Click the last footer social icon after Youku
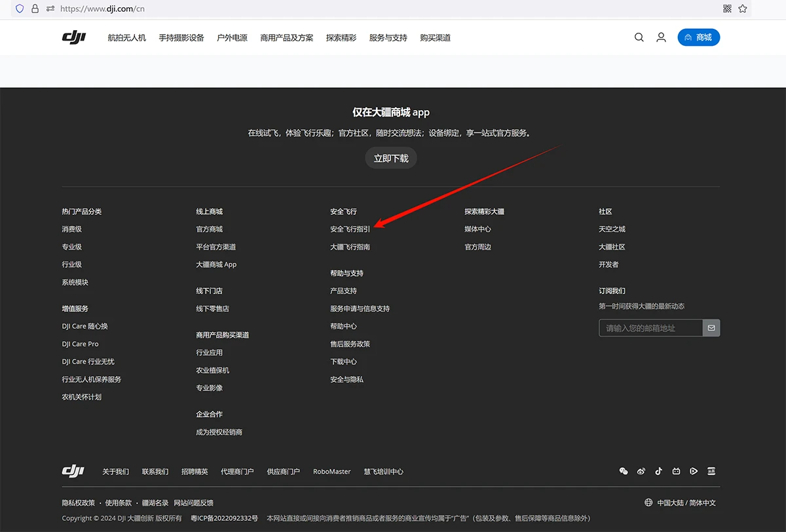This screenshot has height=532, width=786. tap(711, 471)
